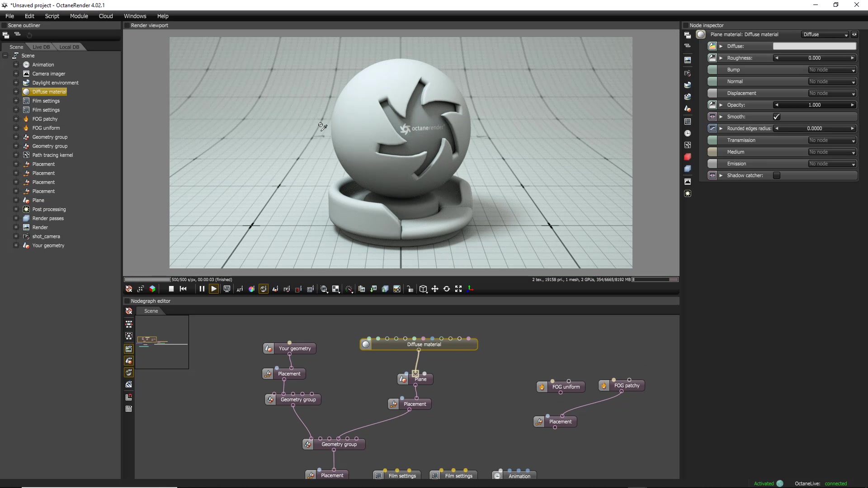Screen dimensions: 868x488
Task: Expand the Daylight environment tree item
Action: [x=16, y=83]
